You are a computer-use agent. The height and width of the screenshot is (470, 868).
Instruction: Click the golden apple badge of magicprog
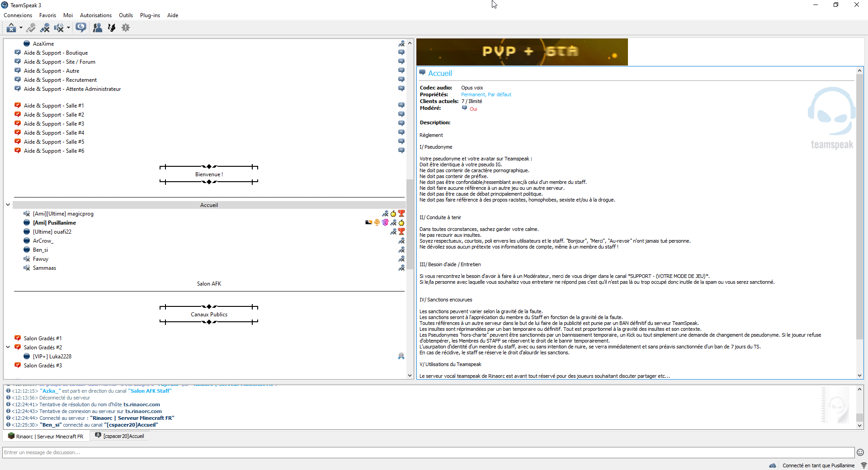393,214
